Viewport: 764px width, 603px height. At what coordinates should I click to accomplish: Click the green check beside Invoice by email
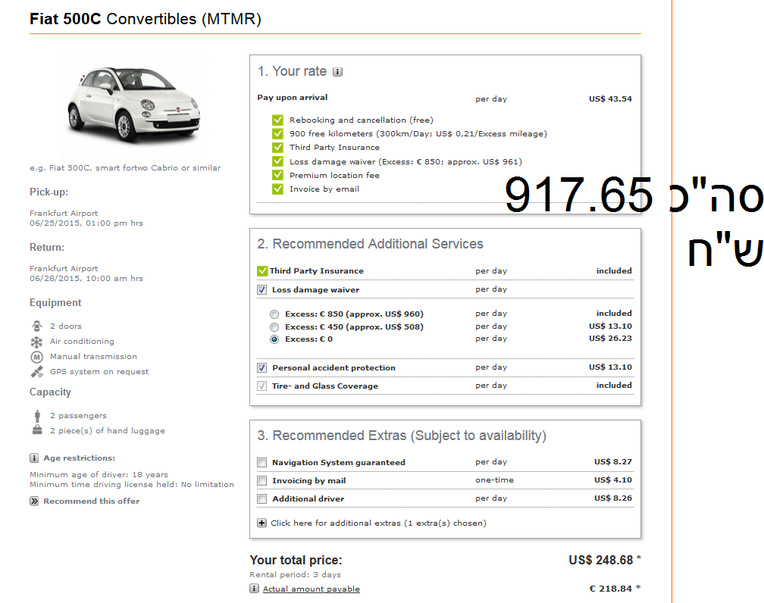278,189
